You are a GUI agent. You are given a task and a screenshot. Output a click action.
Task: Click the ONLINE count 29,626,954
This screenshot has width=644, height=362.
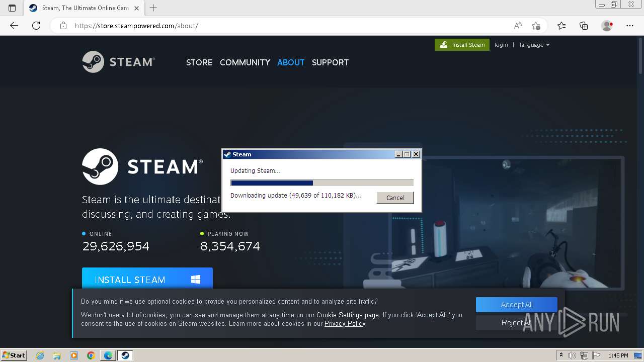(116, 246)
